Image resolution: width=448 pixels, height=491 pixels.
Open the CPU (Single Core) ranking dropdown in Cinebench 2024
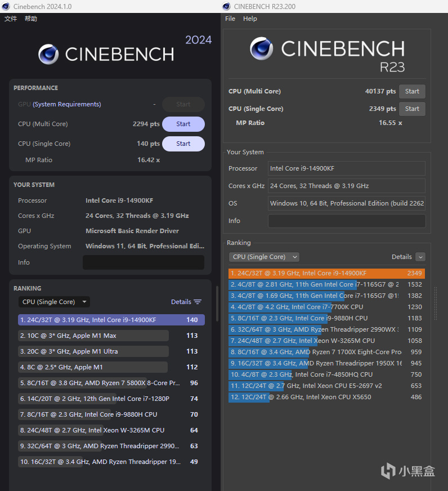pos(54,302)
